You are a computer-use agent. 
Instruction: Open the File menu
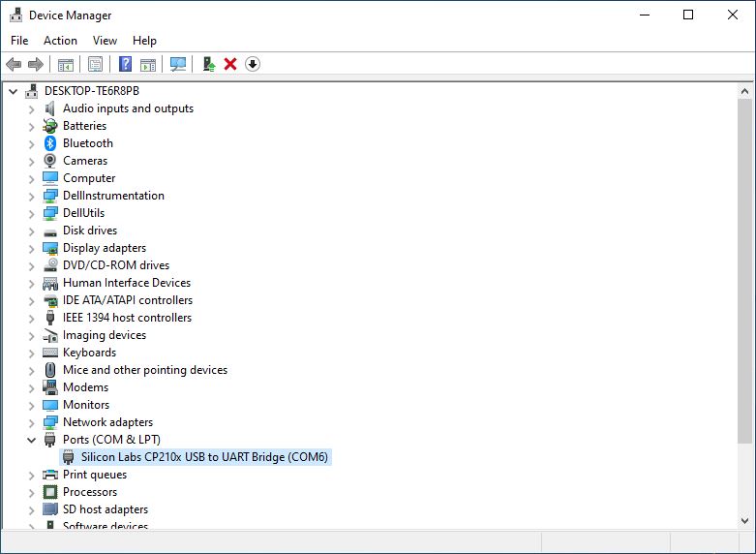19,41
